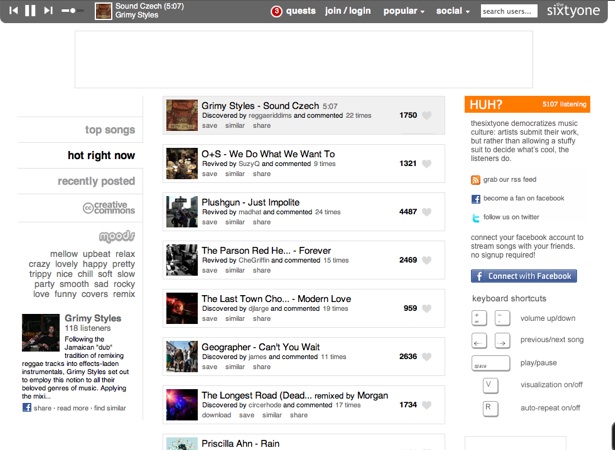Select the mellow mood tag
This screenshot has width=615, height=450.
[x=64, y=254]
